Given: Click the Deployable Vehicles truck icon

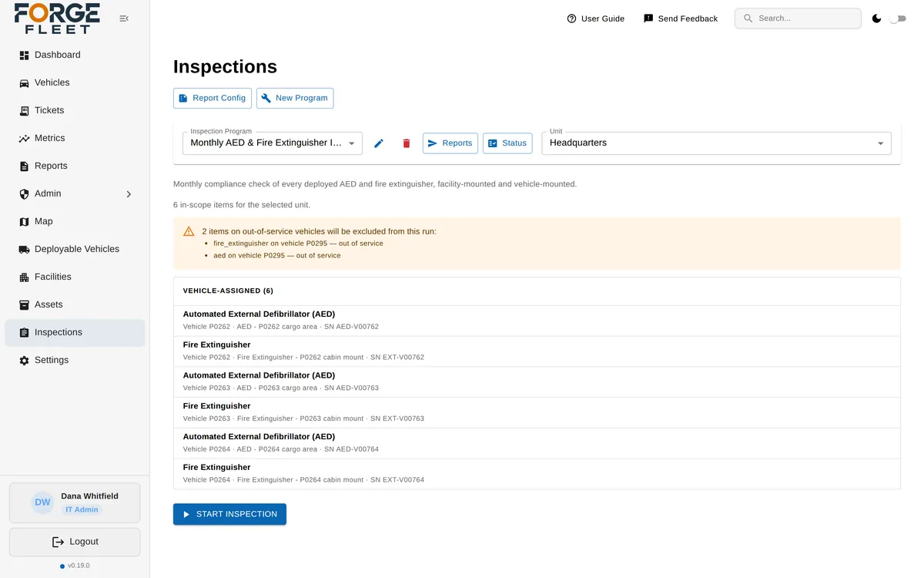Looking at the screenshot, I should coord(24,250).
